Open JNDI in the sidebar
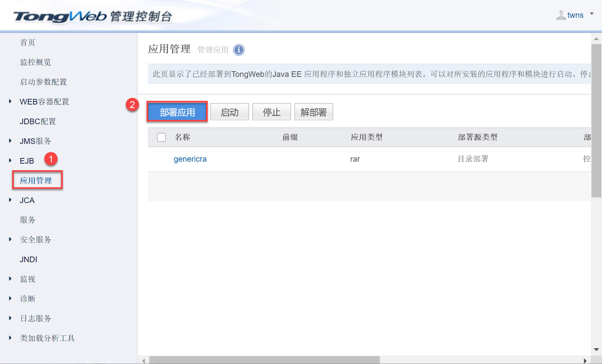This screenshot has height=364, width=602. pos(28,260)
